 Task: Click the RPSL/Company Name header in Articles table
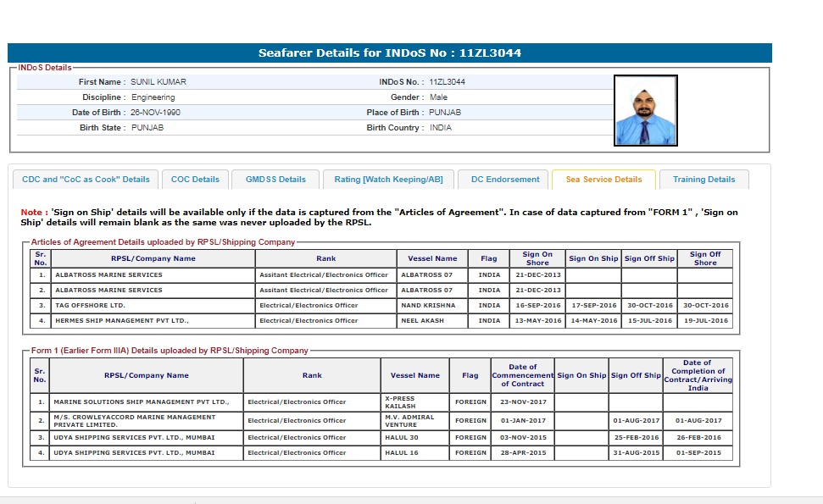(153, 258)
